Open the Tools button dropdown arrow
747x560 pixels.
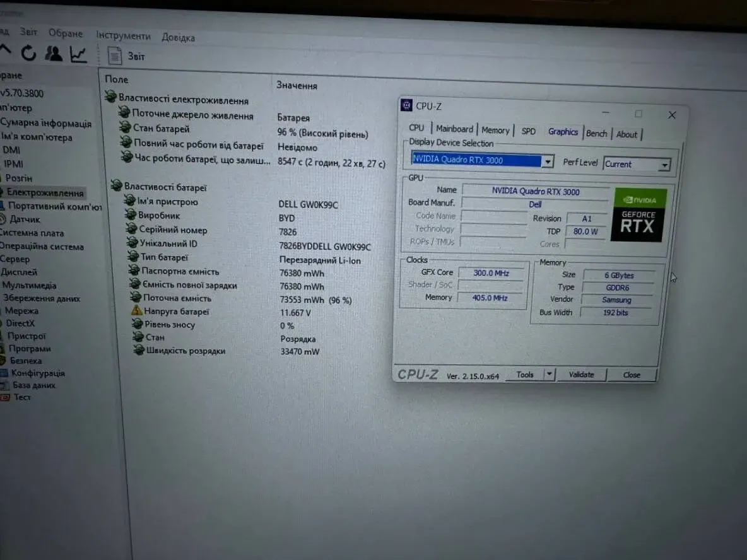pos(549,375)
